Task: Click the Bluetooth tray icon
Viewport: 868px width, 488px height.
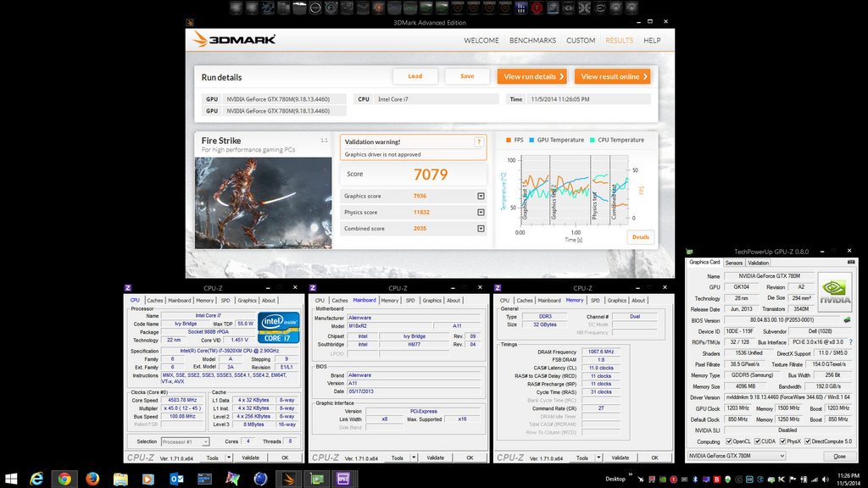Action: click(x=695, y=480)
